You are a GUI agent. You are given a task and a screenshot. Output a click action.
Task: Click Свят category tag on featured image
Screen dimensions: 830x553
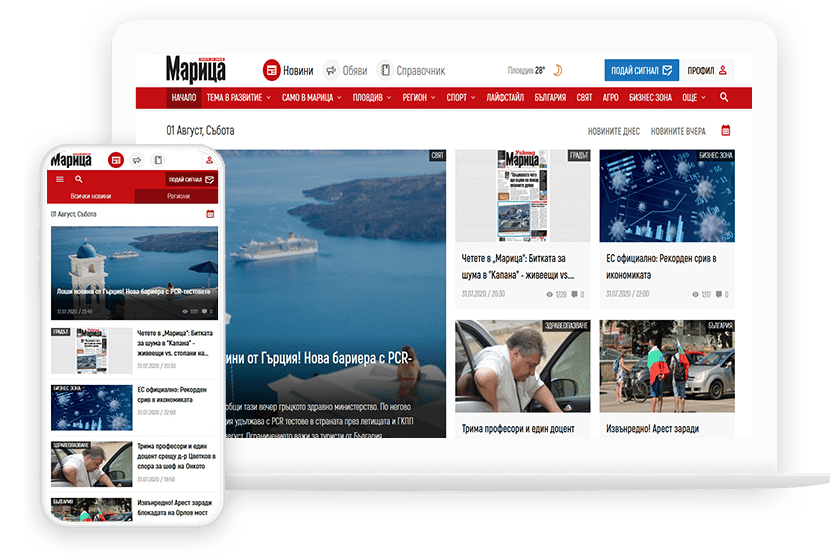click(437, 155)
